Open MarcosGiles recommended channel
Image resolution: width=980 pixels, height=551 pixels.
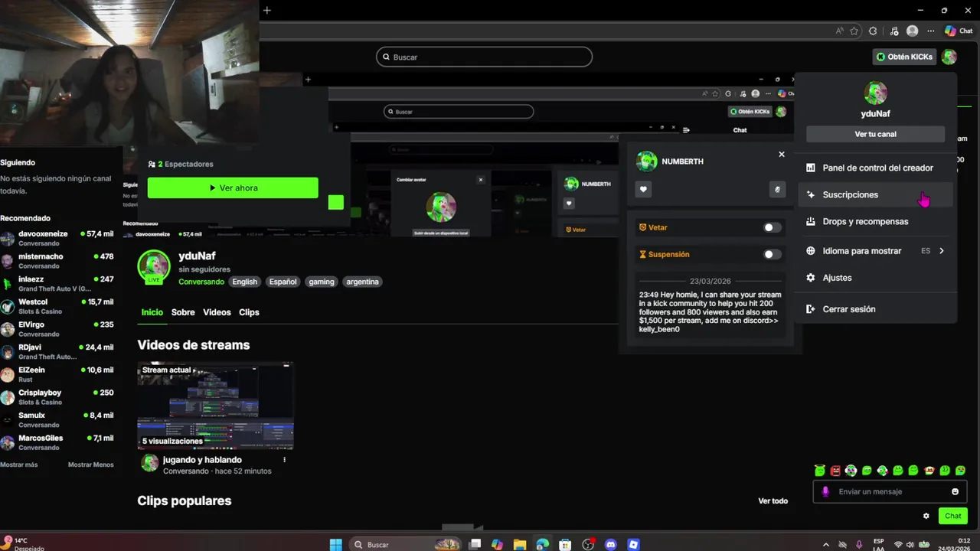pyautogui.click(x=57, y=442)
